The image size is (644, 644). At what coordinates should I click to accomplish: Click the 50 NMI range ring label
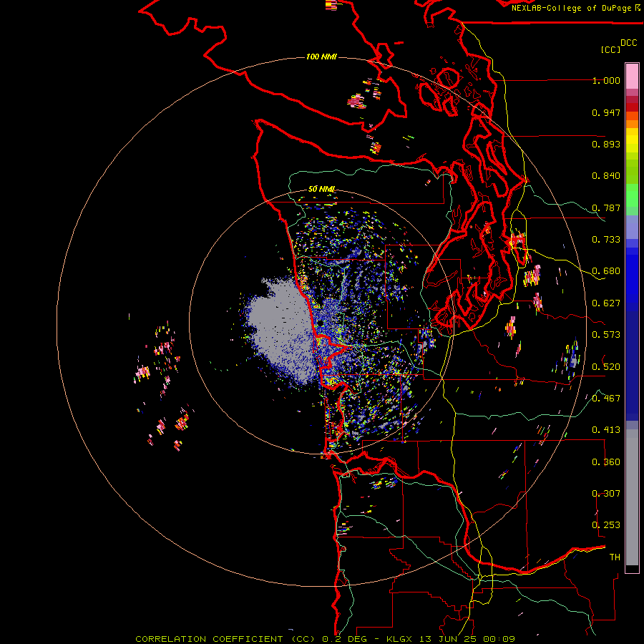click(x=321, y=189)
